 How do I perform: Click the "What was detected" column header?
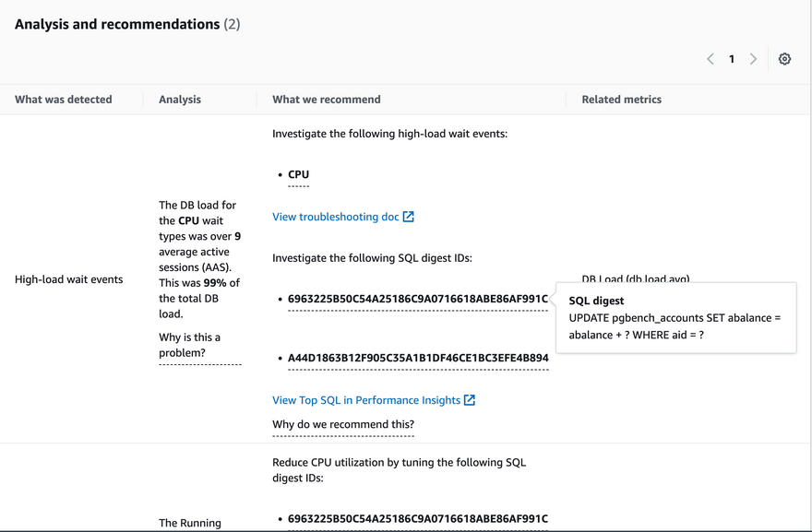[x=64, y=100]
